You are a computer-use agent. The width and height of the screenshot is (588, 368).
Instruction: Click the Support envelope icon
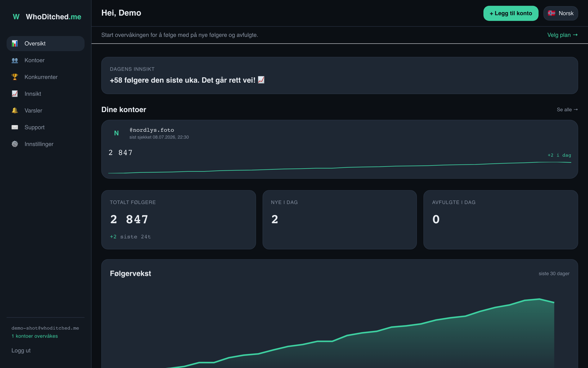[15, 127]
